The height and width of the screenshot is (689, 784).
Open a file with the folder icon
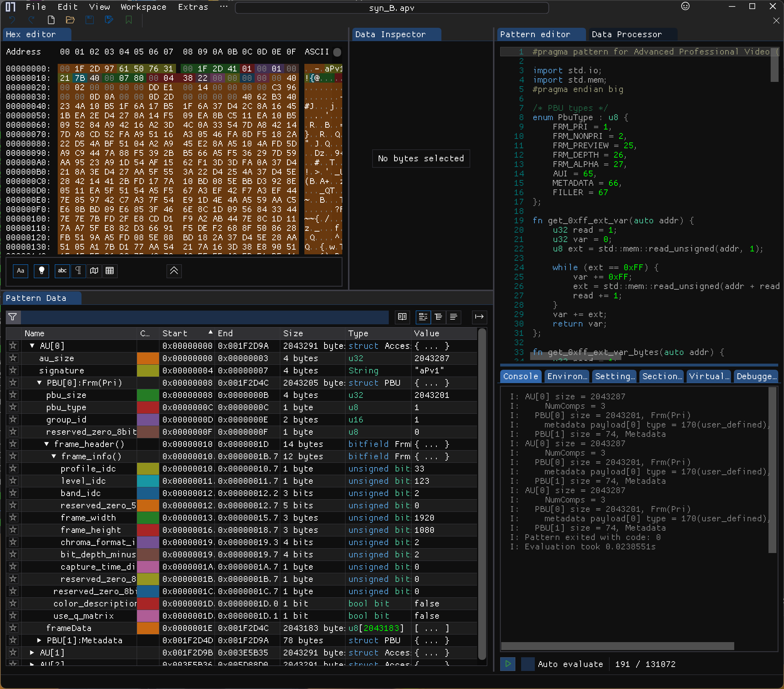tap(70, 20)
